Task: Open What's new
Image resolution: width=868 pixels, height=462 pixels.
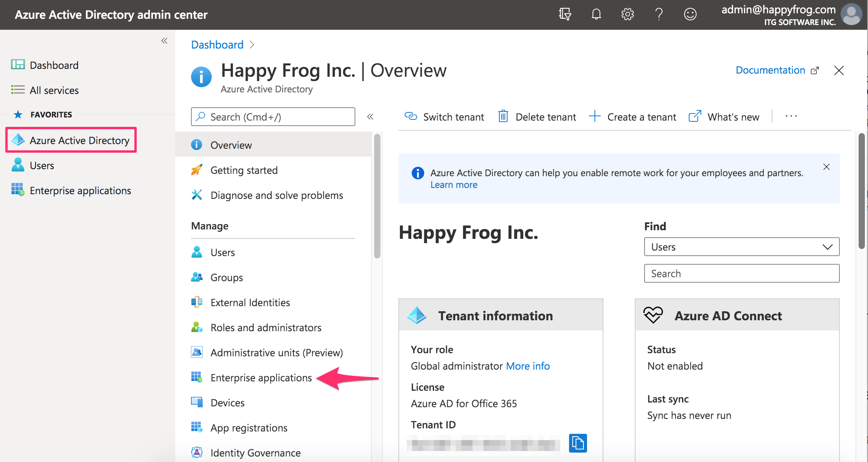Action: (x=724, y=117)
